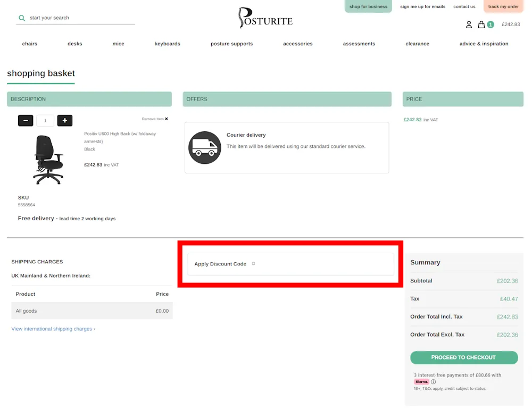Open the desks menu

[74, 44]
